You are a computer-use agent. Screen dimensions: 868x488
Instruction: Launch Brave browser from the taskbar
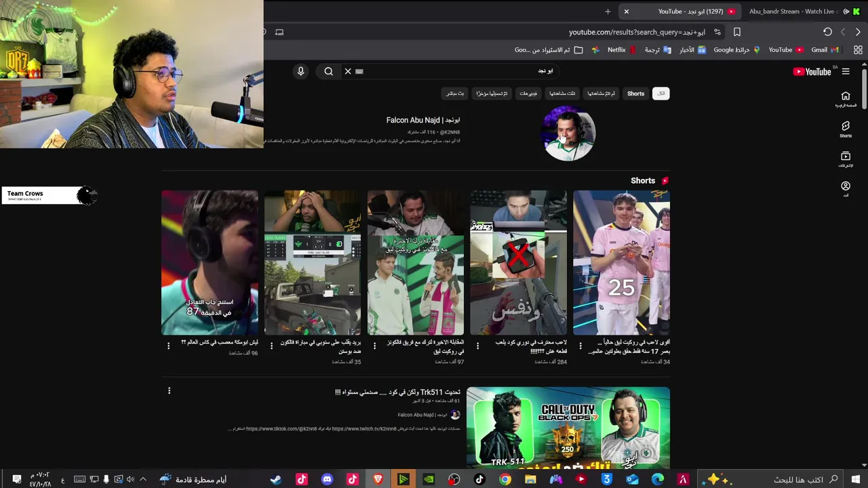[x=378, y=479]
